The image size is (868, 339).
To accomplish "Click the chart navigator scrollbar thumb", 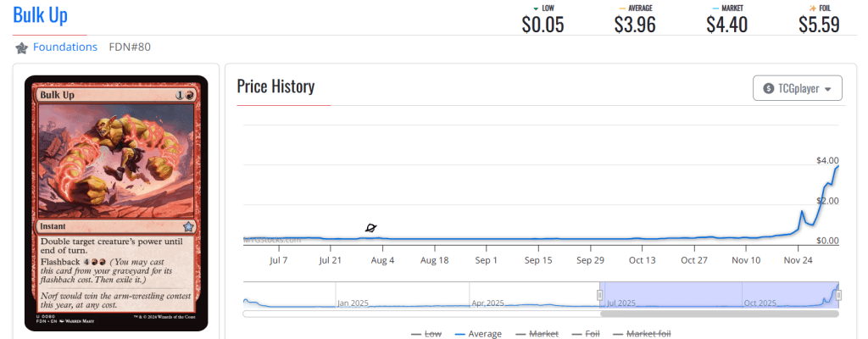I will point(719,314).
